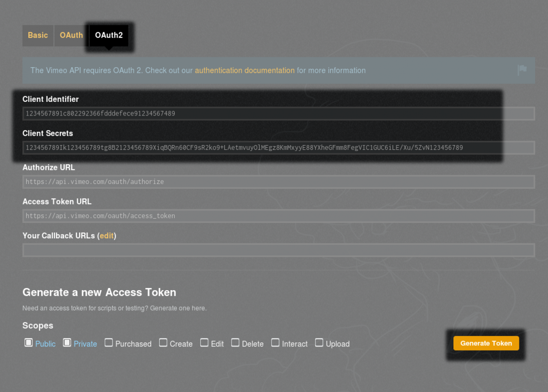Click the Generate Token button
548x392 pixels.
tap(486, 343)
